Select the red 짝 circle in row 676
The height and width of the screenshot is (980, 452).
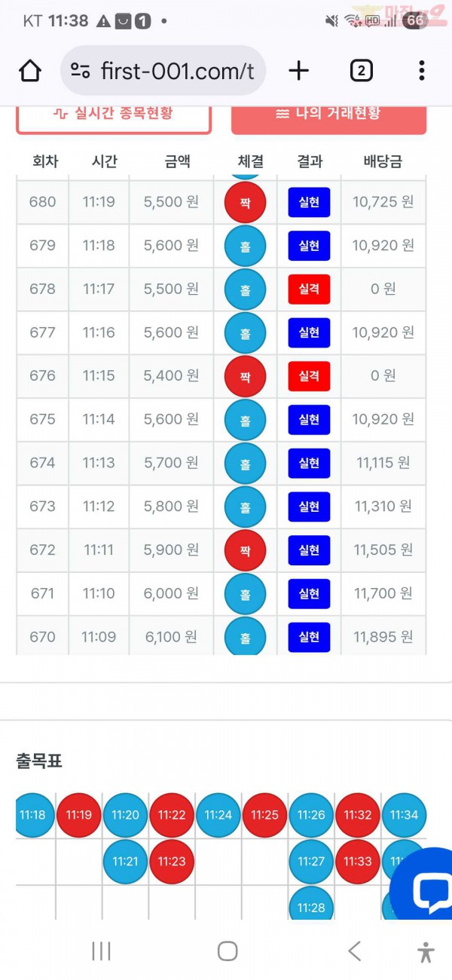[245, 375]
